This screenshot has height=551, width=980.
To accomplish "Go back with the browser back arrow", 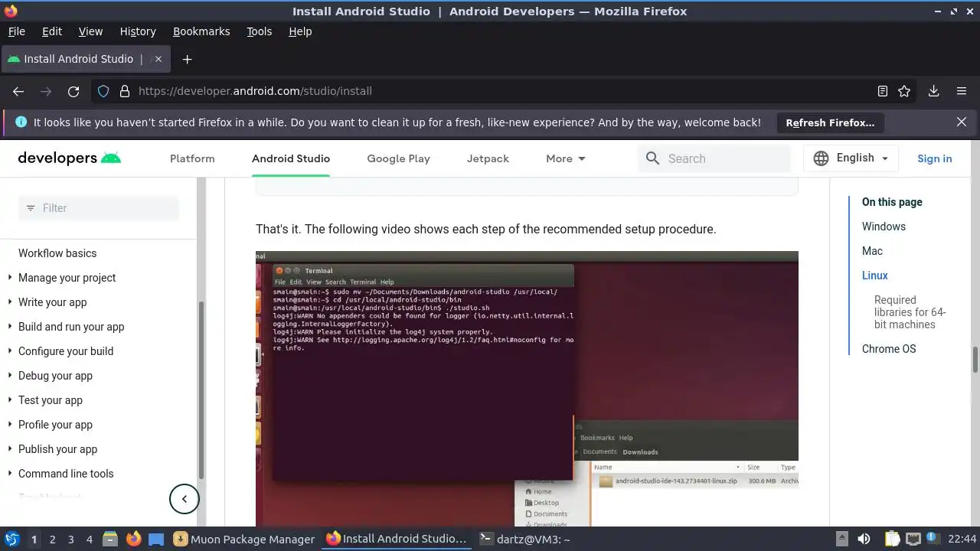I will [x=18, y=91].
